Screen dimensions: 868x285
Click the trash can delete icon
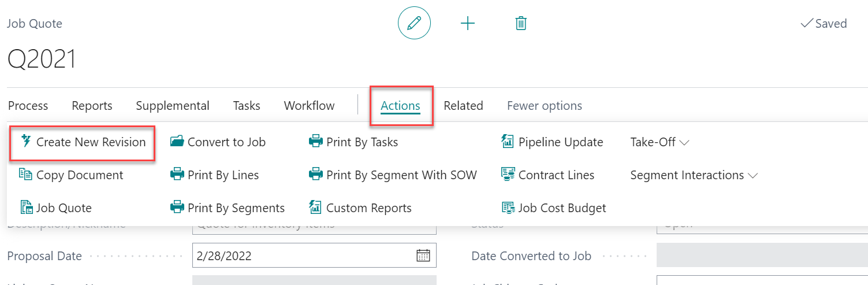coord(521,24)
